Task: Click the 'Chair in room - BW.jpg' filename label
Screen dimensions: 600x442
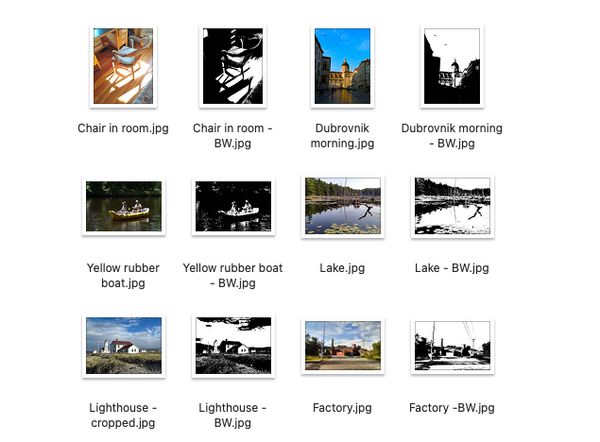Action: (x=233, y=135)
